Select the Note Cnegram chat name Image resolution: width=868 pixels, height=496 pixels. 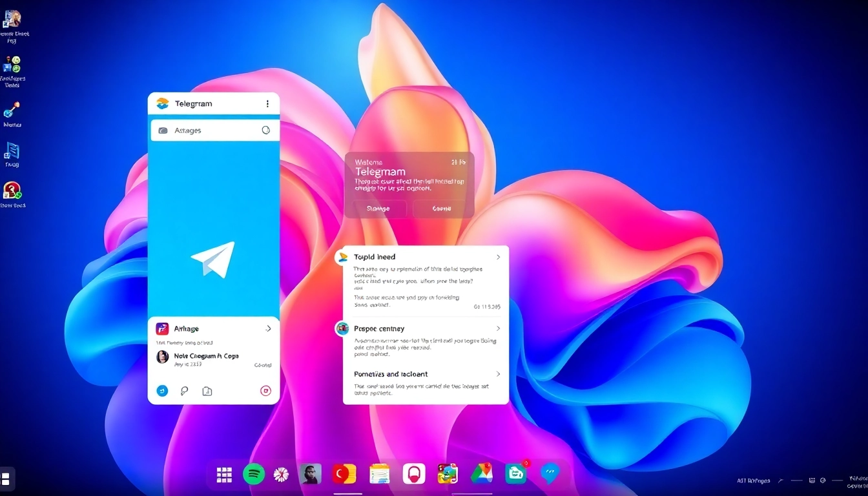[206, 356]
